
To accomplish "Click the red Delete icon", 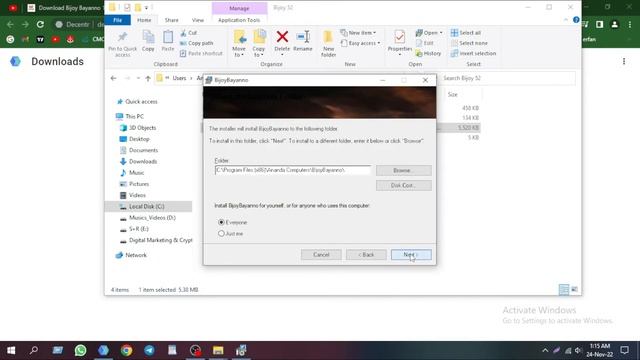I will (282, 37).
